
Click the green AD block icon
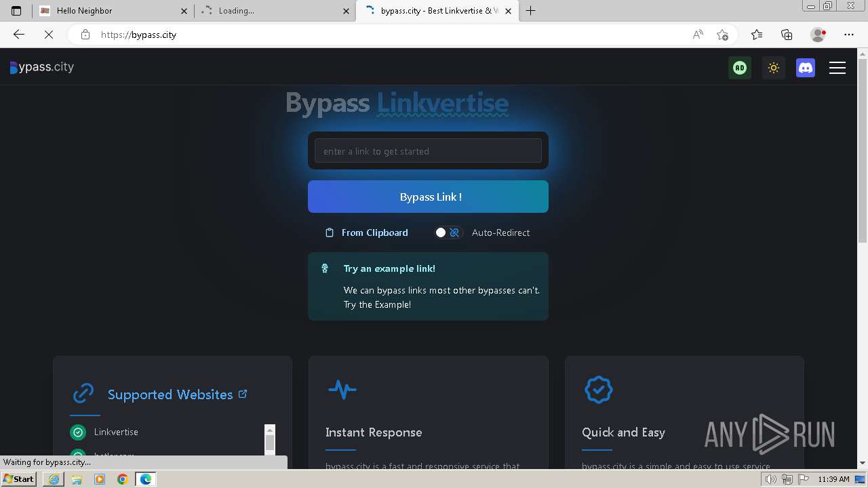(740, 68)
